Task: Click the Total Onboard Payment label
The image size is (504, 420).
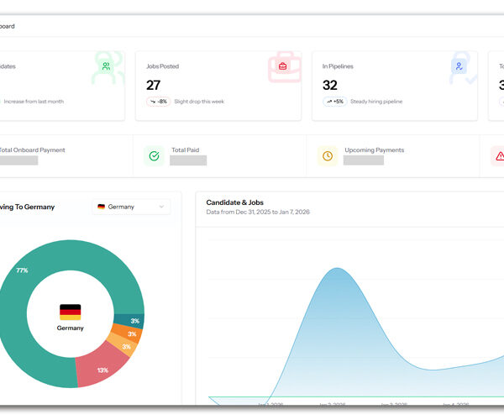Action: click(x=32, y=150)
